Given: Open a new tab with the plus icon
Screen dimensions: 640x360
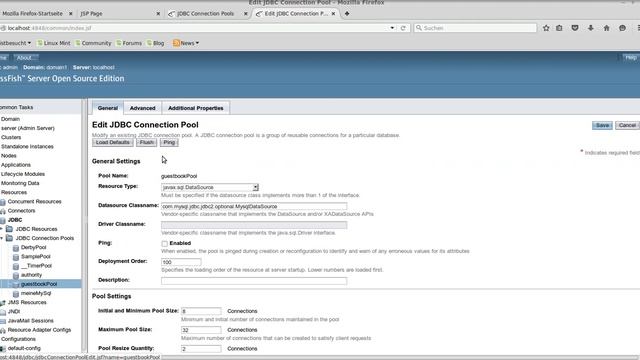Looking at the screenshot, I should (x=347, y=13).
